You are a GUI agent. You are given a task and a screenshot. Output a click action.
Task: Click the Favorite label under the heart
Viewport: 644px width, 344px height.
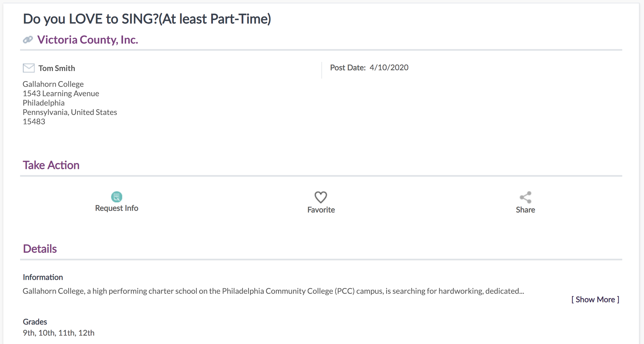coord(321,210)
